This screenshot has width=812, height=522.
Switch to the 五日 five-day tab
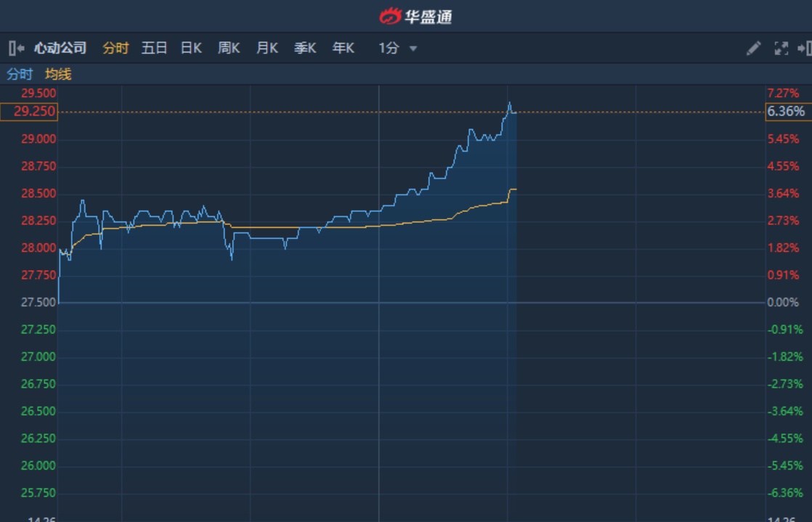pyautogui.click(x=154, y=49)
